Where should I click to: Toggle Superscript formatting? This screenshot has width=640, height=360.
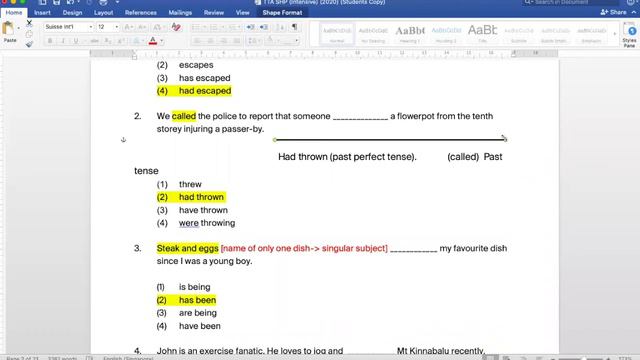(x=121, y=41)
